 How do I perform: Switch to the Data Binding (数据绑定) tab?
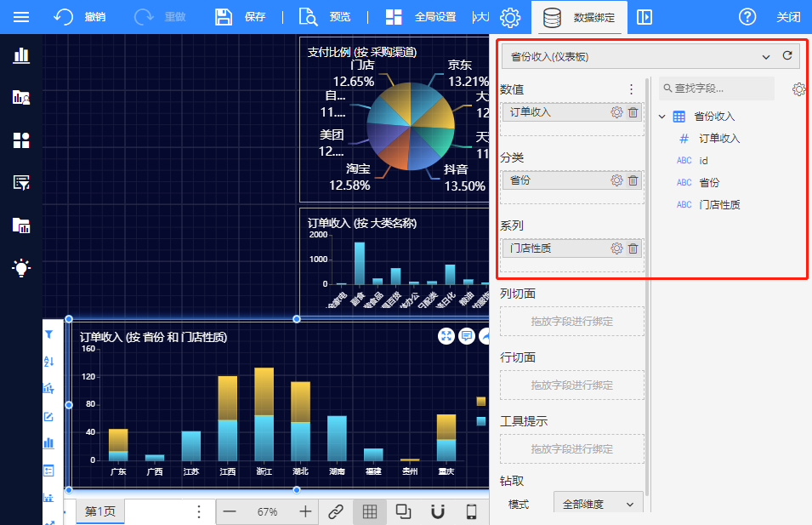tap(580, 17)
